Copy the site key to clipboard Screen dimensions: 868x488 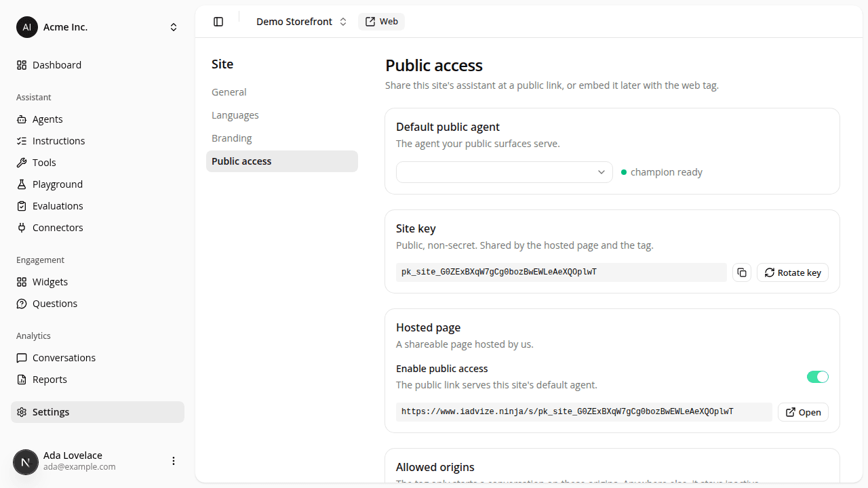click(742, 272)
